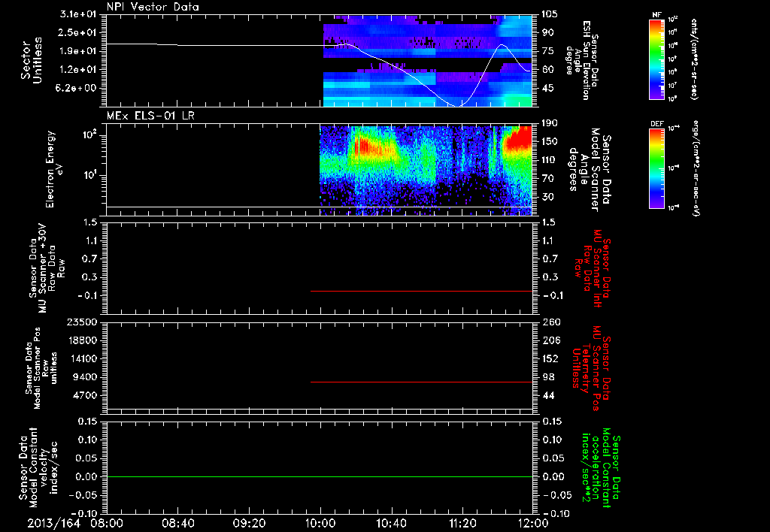The image size is (770, 532).
Task: Click the 'MU Scanner +30V Raw Data' label
Action: (x=47, y=268)
